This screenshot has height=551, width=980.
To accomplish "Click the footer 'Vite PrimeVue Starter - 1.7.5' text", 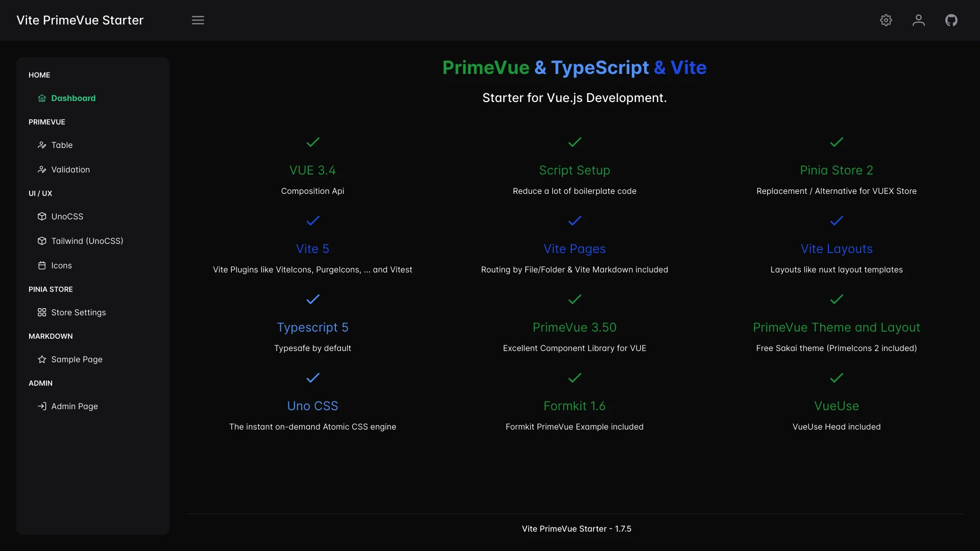I will 577,529.
